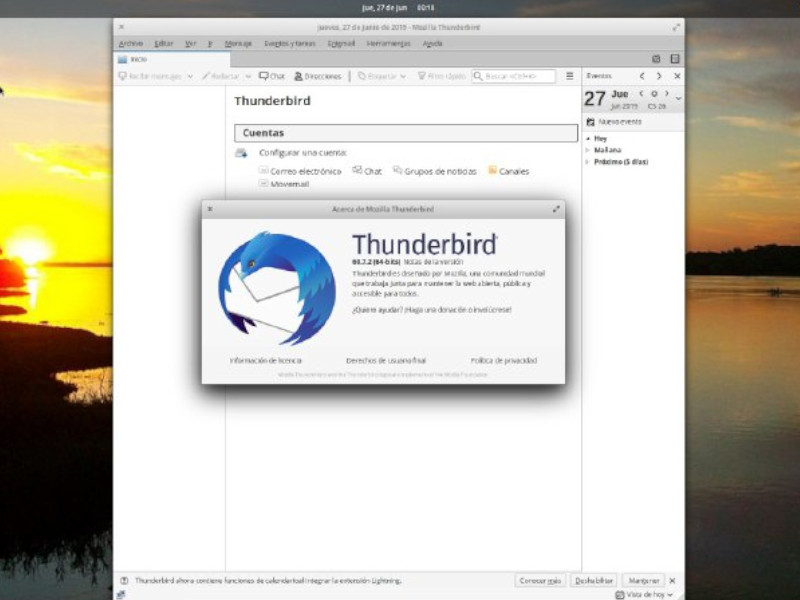This screenshot has height=600, width=800.
Task: Click the Política de privacidad link
Action: pos(503,360)
